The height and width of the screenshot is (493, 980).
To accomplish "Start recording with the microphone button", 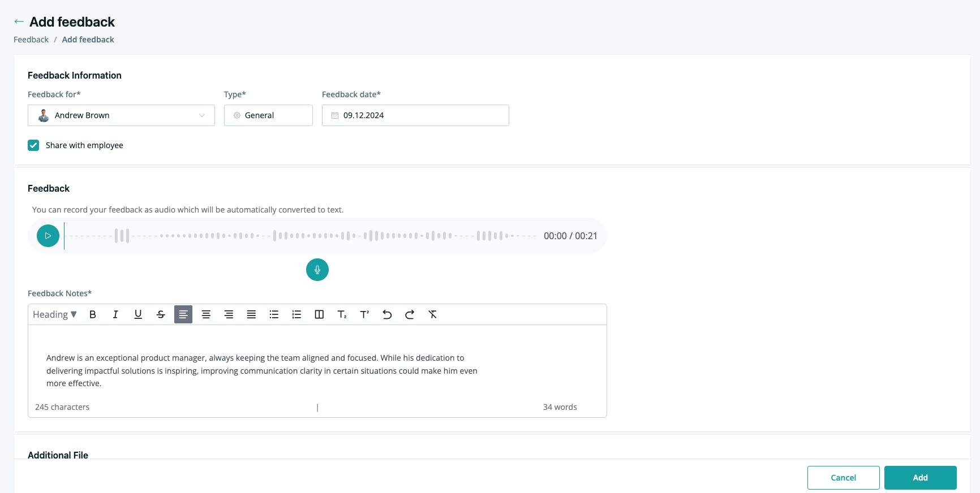I will pyautogui.click(x=317, y=270).
